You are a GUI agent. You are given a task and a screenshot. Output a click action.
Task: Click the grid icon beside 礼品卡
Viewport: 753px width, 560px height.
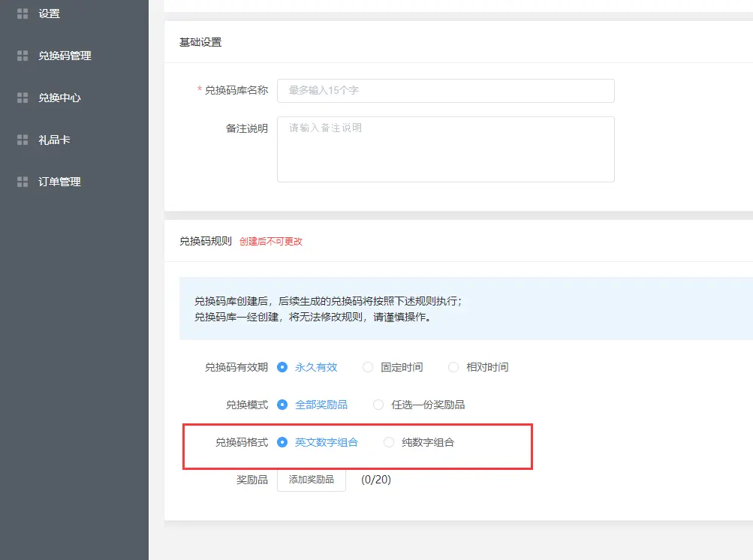pyautogui.click(x=23, y=140)
